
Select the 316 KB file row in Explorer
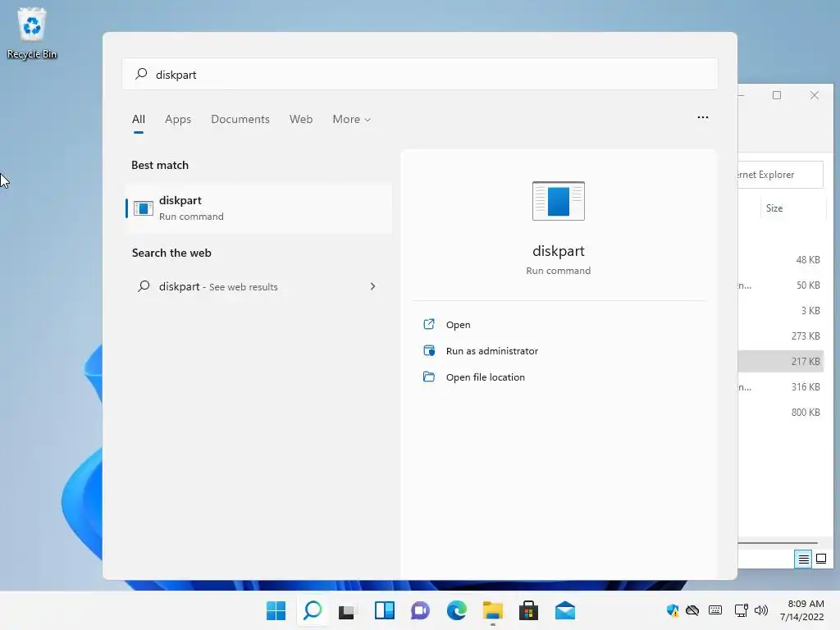[780, 387]
